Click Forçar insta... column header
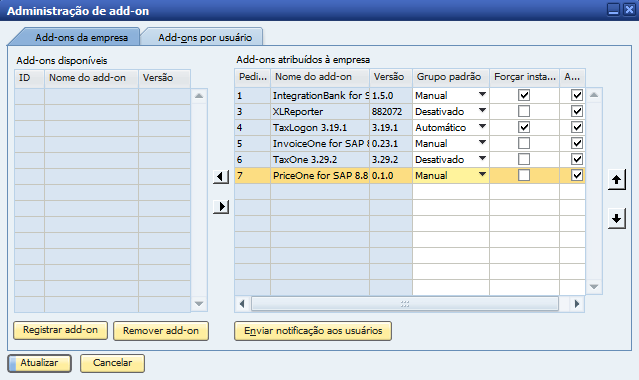The height and width of the screenshot is (380, 639). pyautogui.click(x=524, y=77)
